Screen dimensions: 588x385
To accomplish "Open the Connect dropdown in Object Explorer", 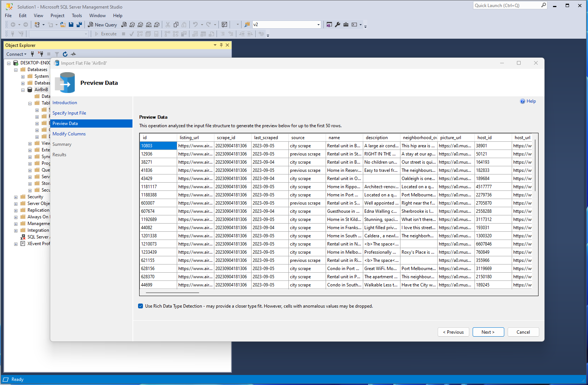I will (x=16, y=54).
